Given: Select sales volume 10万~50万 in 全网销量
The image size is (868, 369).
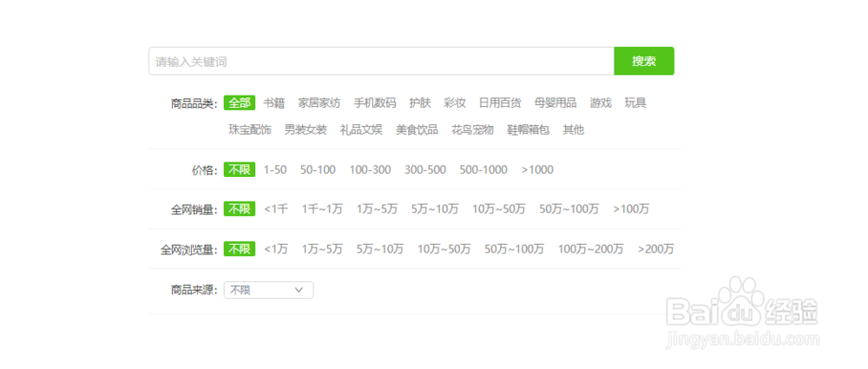Looking at the screenshot, I should coord(499,209).
